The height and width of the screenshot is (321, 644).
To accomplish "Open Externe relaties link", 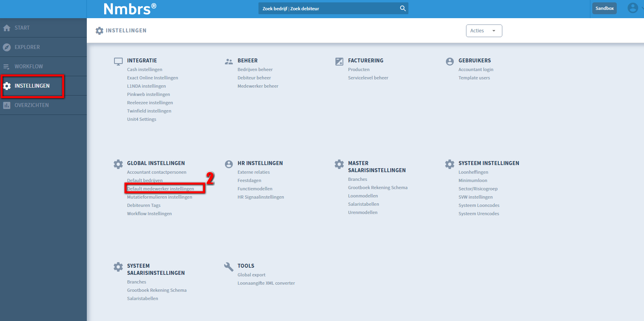I will click(x=254, y=172).
